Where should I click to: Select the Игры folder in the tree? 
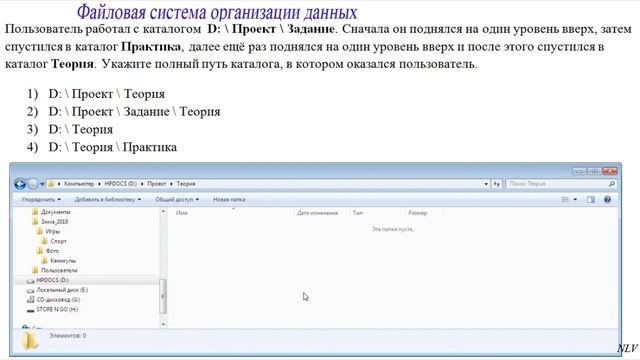53,231
